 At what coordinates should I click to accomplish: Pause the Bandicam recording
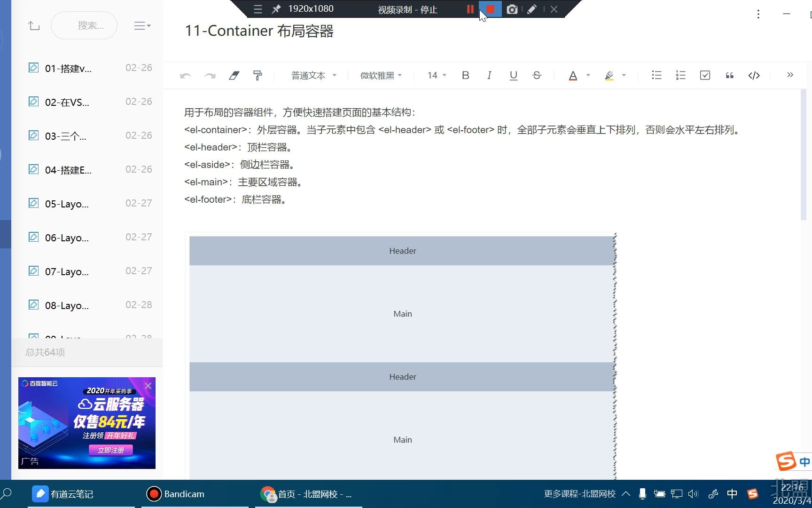click(x=470, y=9)
